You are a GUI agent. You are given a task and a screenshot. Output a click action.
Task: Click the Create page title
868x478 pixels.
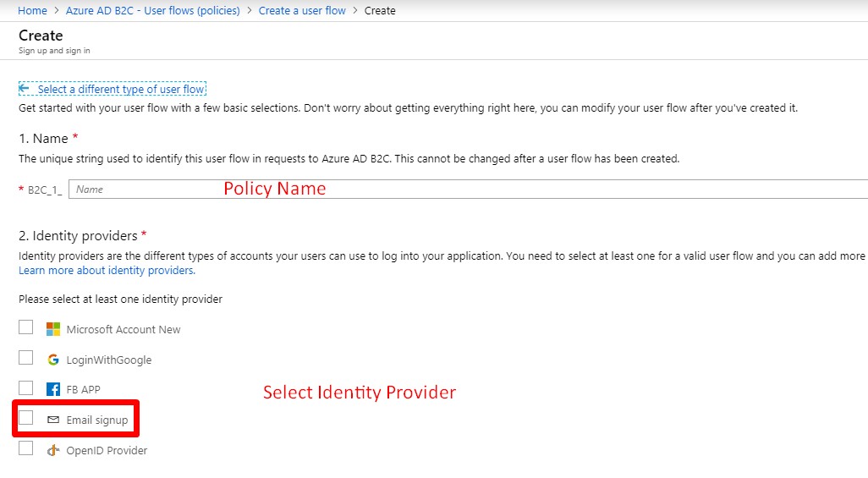(41, 36)
